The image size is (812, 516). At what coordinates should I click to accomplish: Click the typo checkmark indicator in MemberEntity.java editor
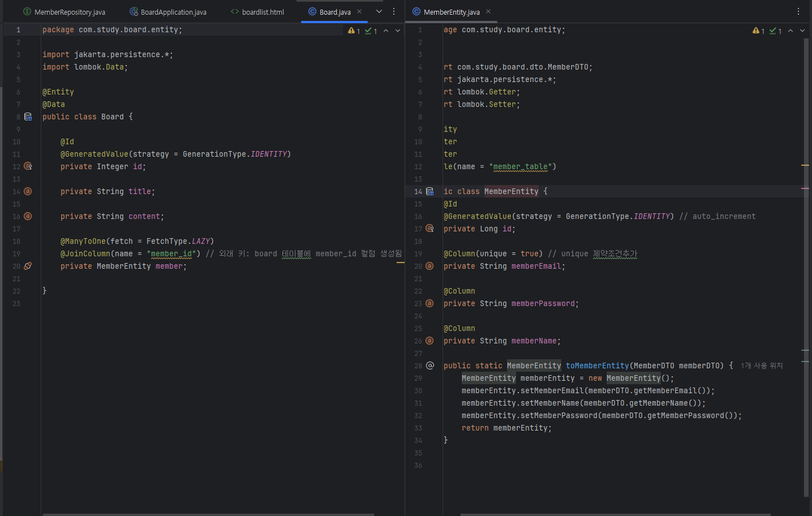[775, 31]
